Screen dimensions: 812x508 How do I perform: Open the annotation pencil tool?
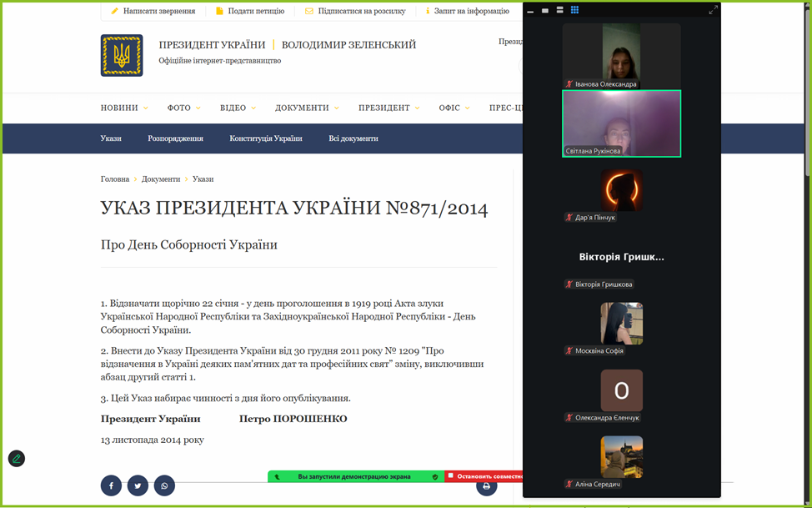pos(17,459)
